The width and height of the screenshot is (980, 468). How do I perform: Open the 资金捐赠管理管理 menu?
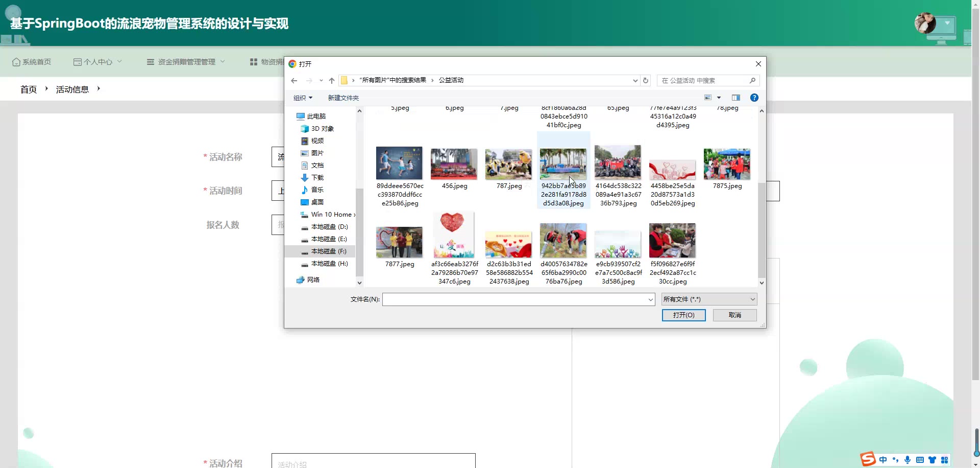point(186,62)
